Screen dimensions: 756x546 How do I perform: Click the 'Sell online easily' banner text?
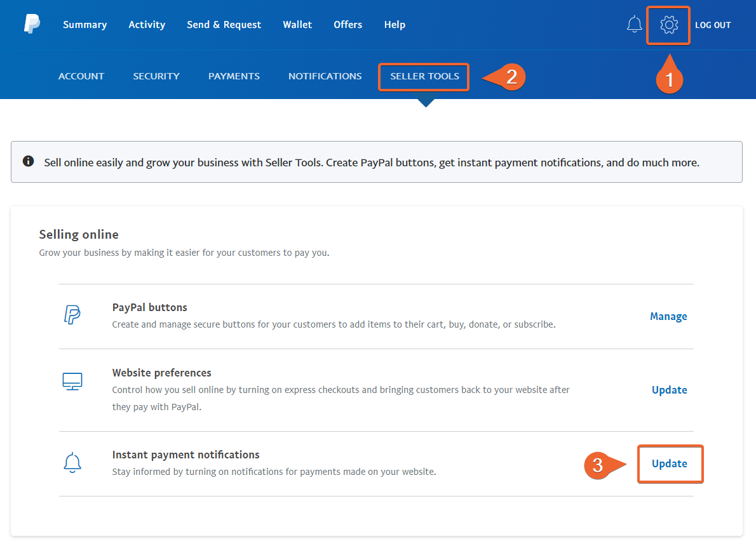[372, 163]
